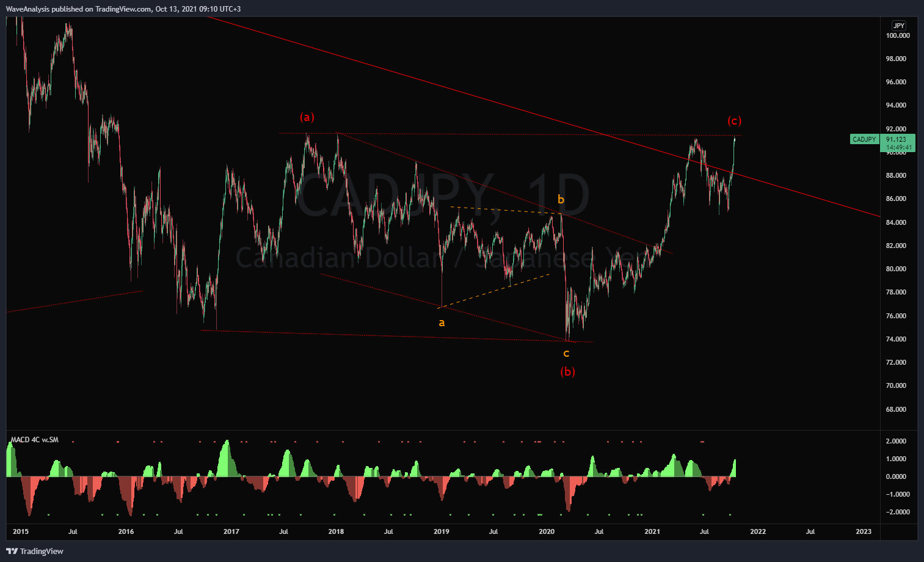Image resolution: width=924 pixels, height=562 pixels.
Task: Click the 2023 time axis label
Action: pos(864,531)
